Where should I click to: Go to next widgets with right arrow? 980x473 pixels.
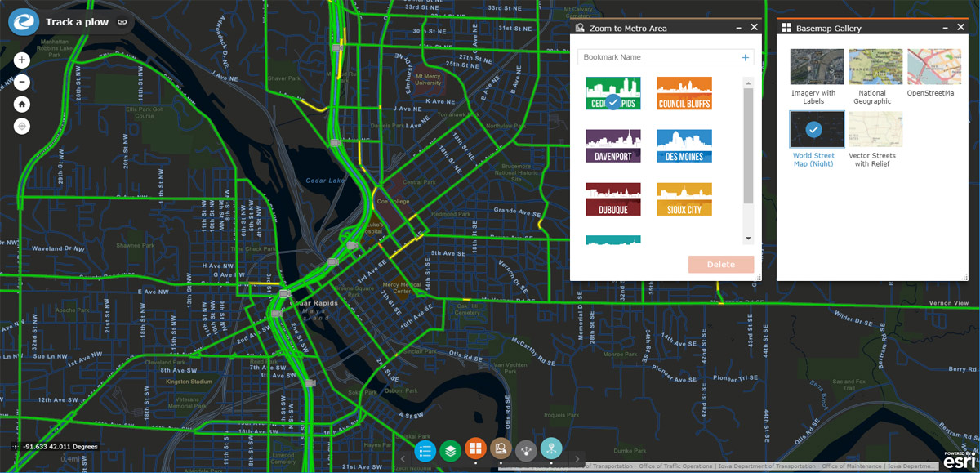tap(577, 458)
